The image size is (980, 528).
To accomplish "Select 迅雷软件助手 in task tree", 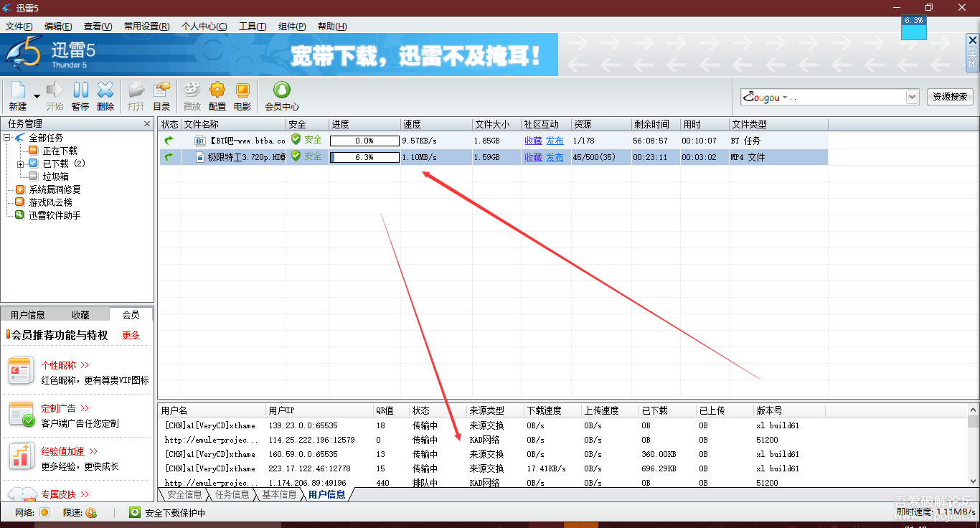I will pyautogui.click(x=55, y=215).
